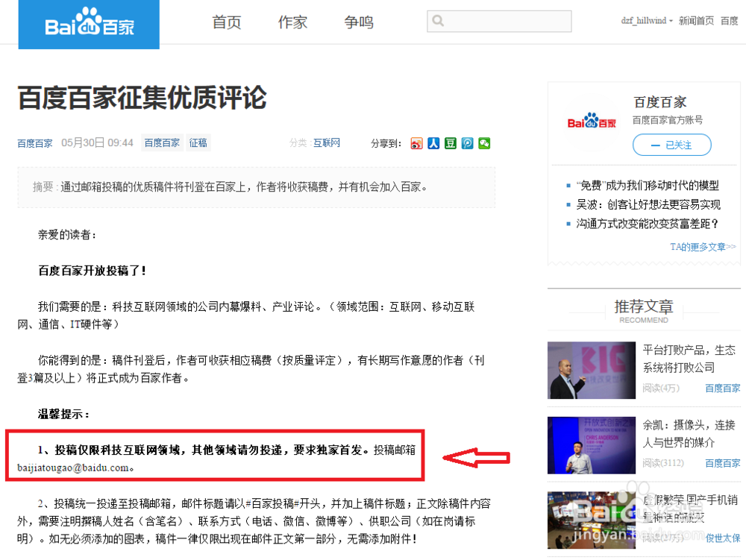Screen dimensions: 746x560
Task: Click 百度百家 author beside 阅读(4万)
Action: (723, 388)
